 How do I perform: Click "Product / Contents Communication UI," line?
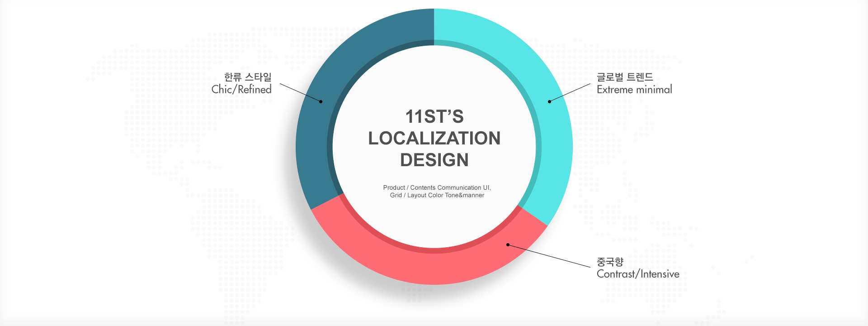pos(437,187)
